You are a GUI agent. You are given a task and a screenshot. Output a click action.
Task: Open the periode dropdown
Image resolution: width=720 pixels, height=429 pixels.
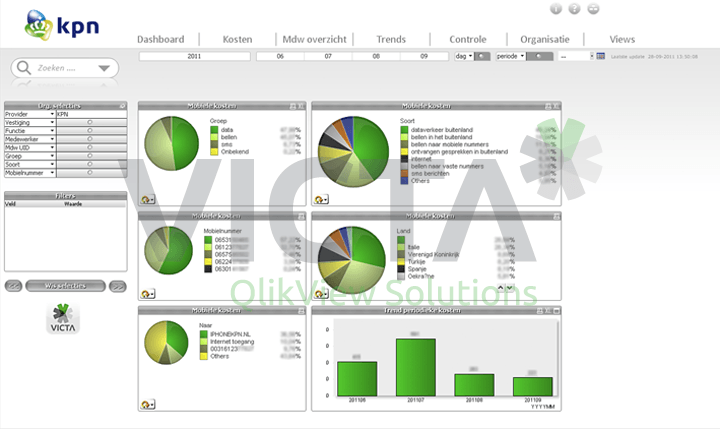[511, 56]
